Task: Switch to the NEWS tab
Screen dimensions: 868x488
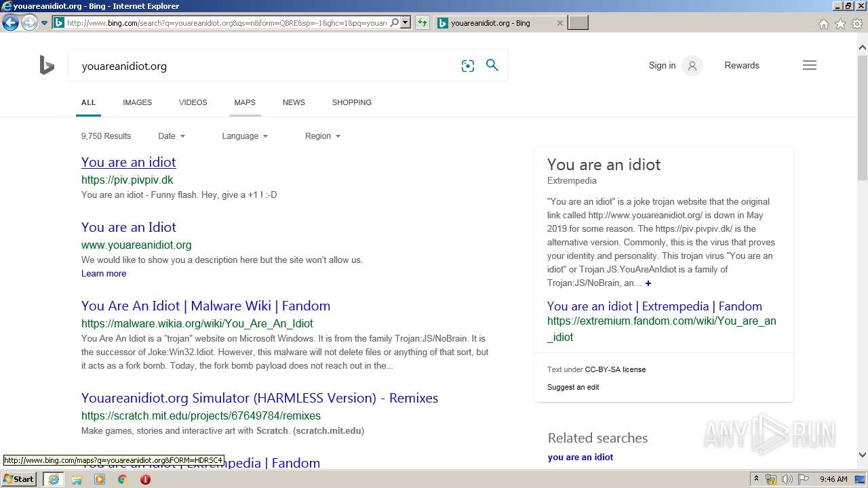Action: pyautogui.click(x=294, y=102)
